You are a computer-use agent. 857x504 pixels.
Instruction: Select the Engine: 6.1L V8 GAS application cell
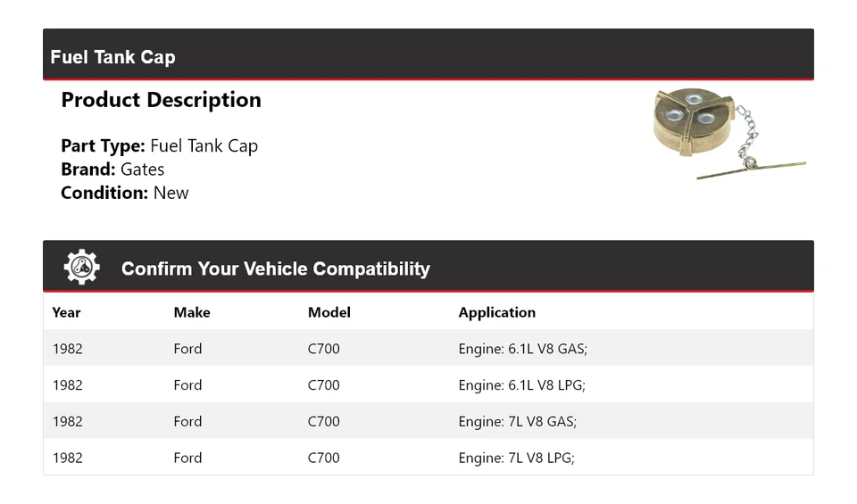pyautogui.click(x=522, y=349)
